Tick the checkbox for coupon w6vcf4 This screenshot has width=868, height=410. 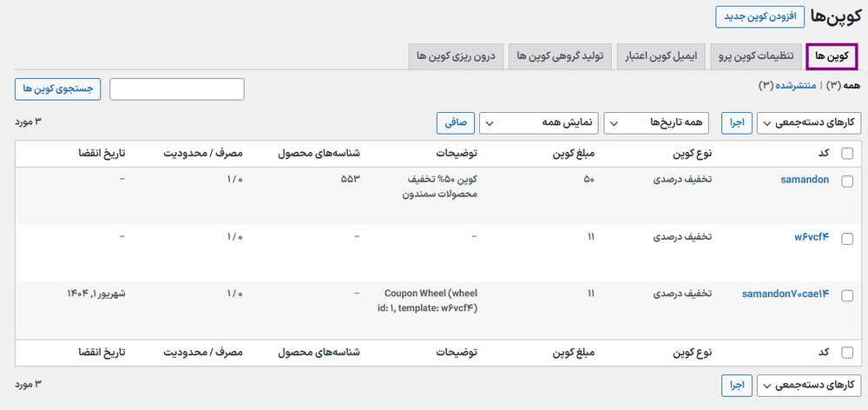point(847,237)
